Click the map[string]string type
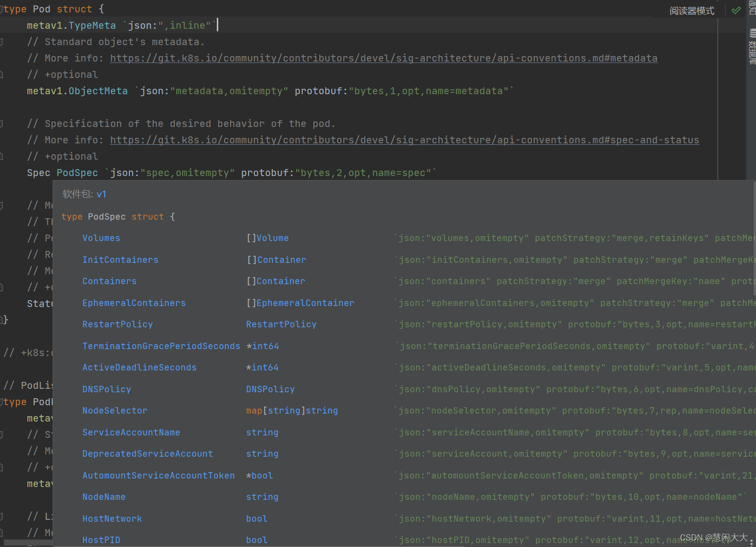 pos(292,411)
